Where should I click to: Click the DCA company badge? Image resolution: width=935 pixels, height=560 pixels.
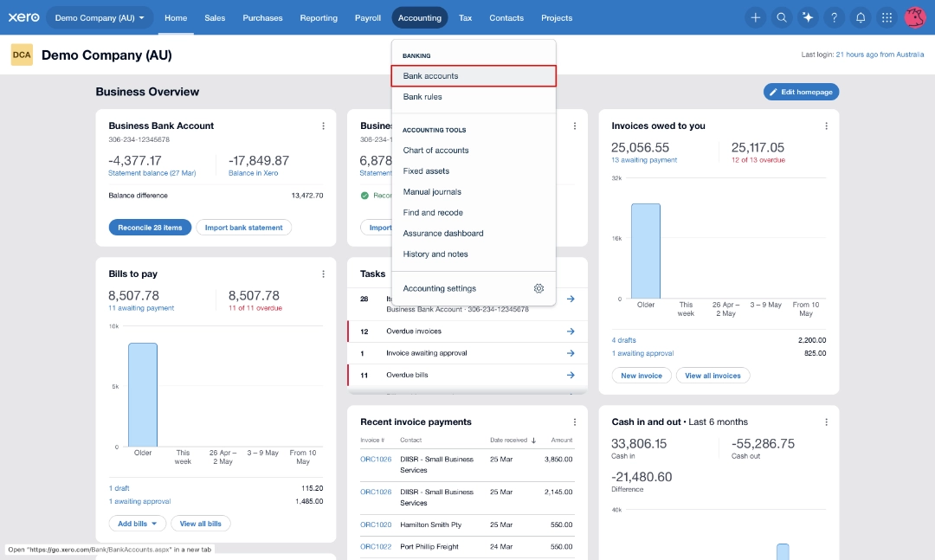click(x=22, y=55)
